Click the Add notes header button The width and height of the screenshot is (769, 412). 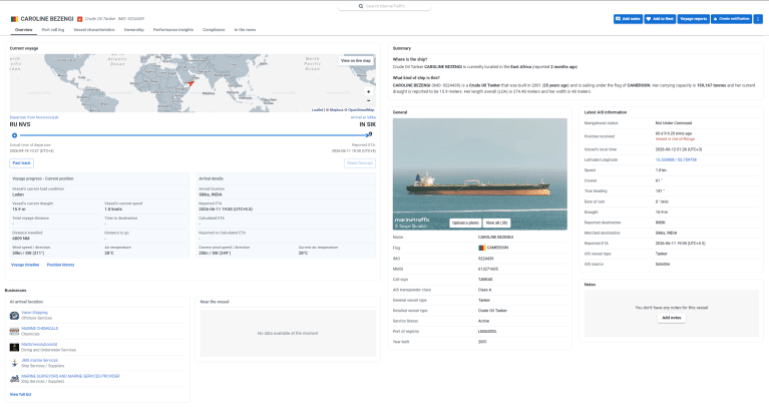(628, 19)
